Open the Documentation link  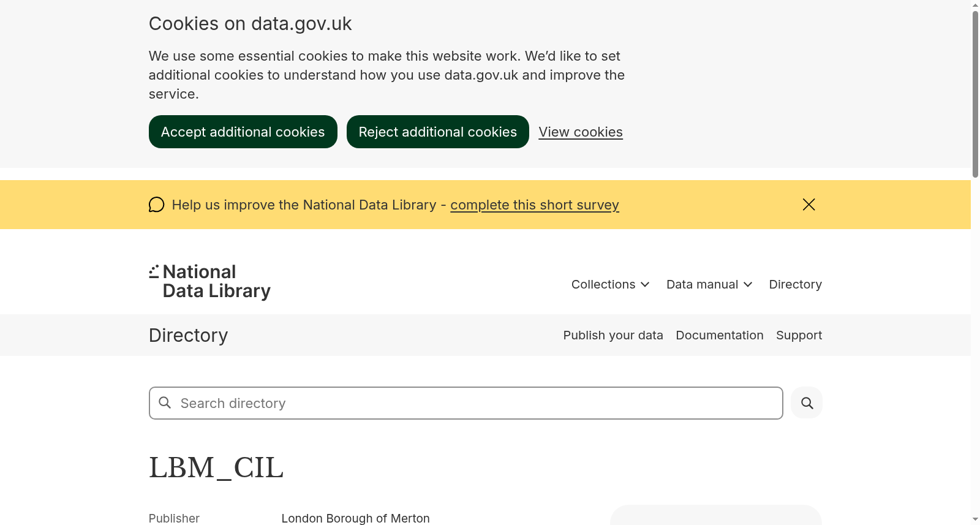point(720,335)
